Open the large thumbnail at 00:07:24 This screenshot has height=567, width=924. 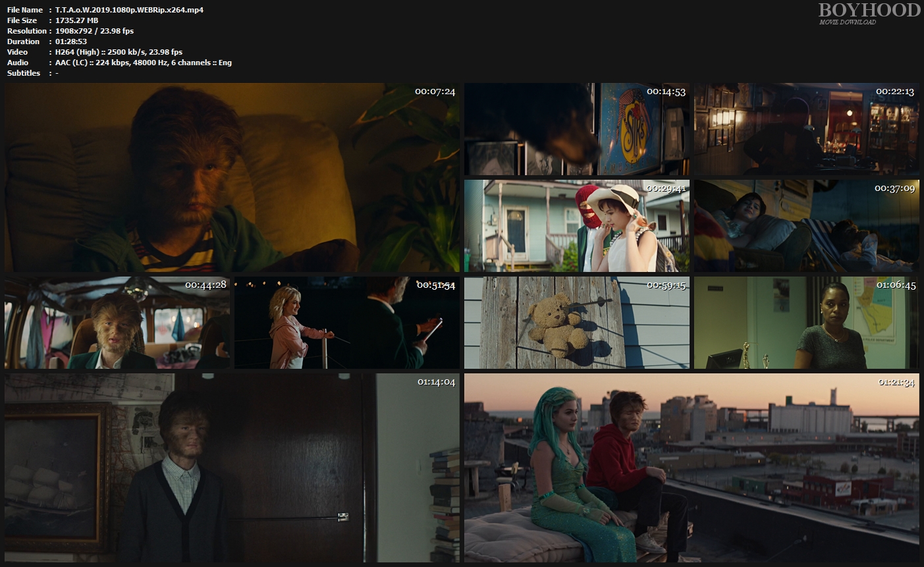232,178
